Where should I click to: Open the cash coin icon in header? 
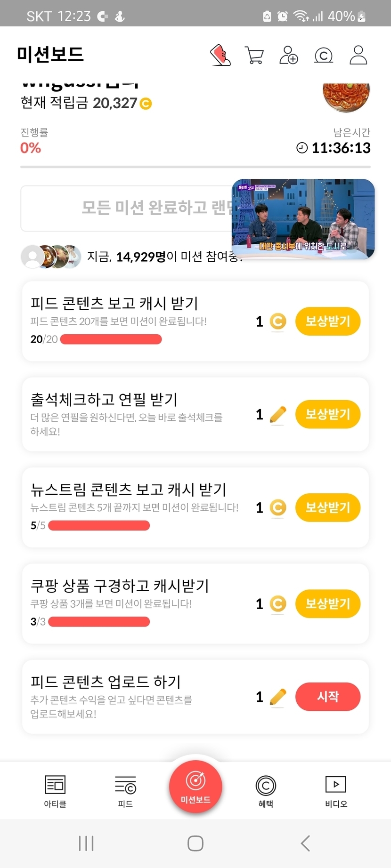click(x=323, y=56)
